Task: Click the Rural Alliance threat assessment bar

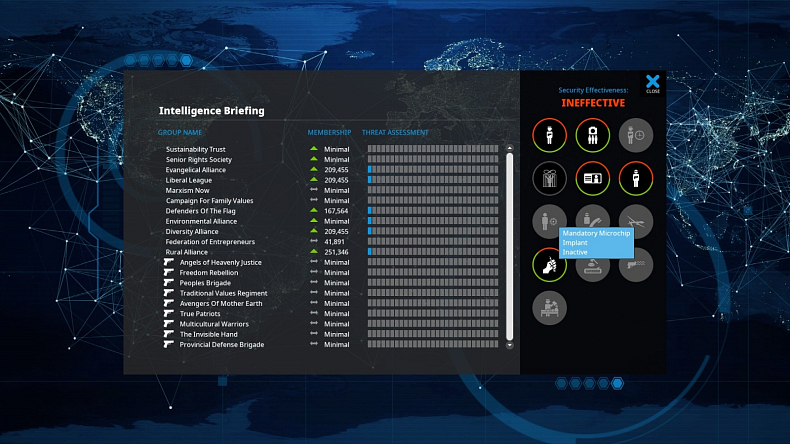Action: [434, 252]
